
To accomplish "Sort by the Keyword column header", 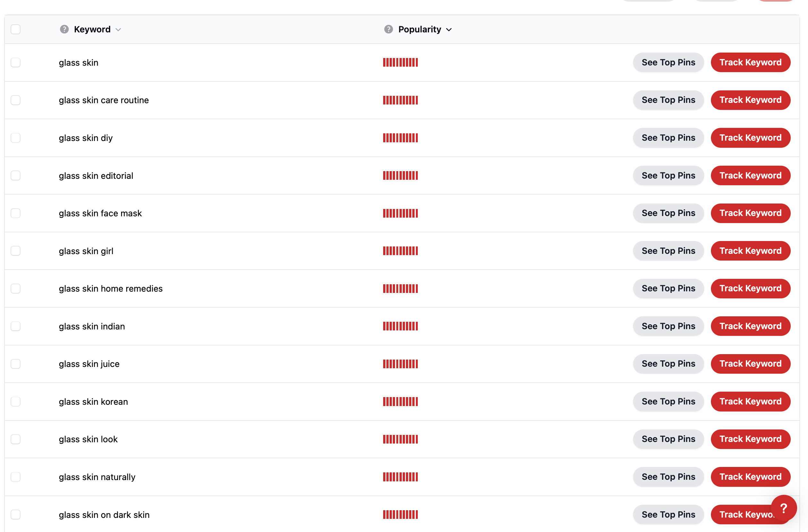I will click(x=92, y=29).
